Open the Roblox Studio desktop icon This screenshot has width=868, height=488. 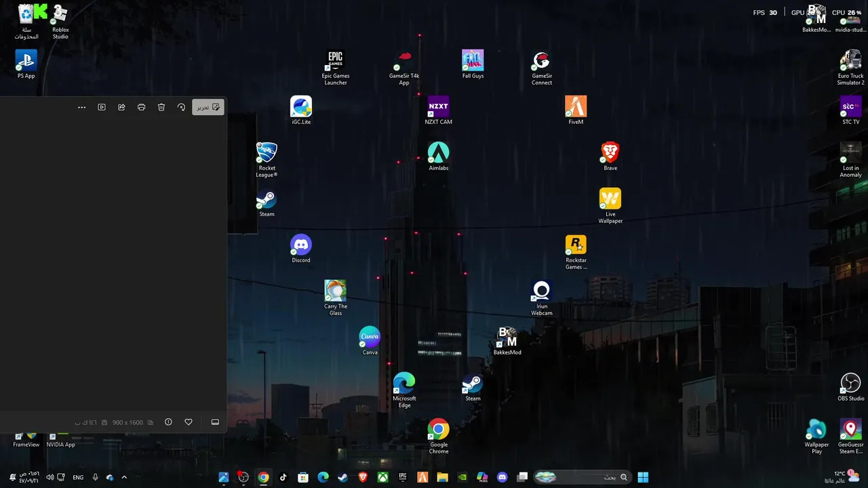pyautogui.click(x=60, y=22)
